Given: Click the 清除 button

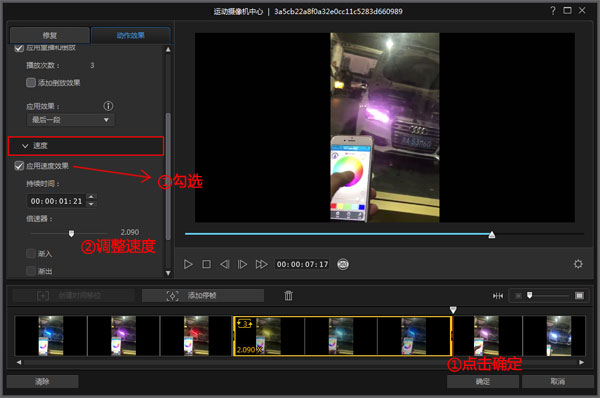Looking at the screenshot, I should pos(42,381).
